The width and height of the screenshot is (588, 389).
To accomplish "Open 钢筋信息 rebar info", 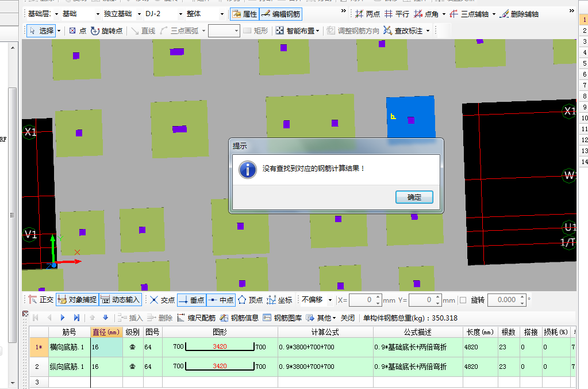I will (x=239, y=318).
